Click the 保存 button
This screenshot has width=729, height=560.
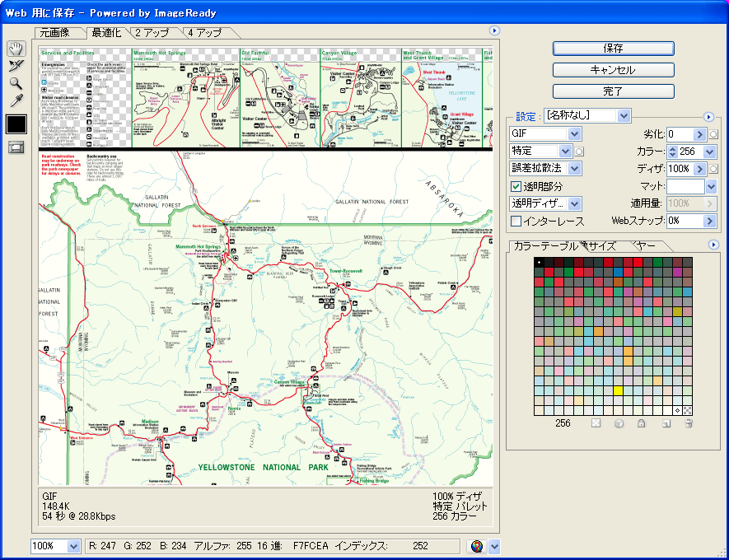click(613, 49)
